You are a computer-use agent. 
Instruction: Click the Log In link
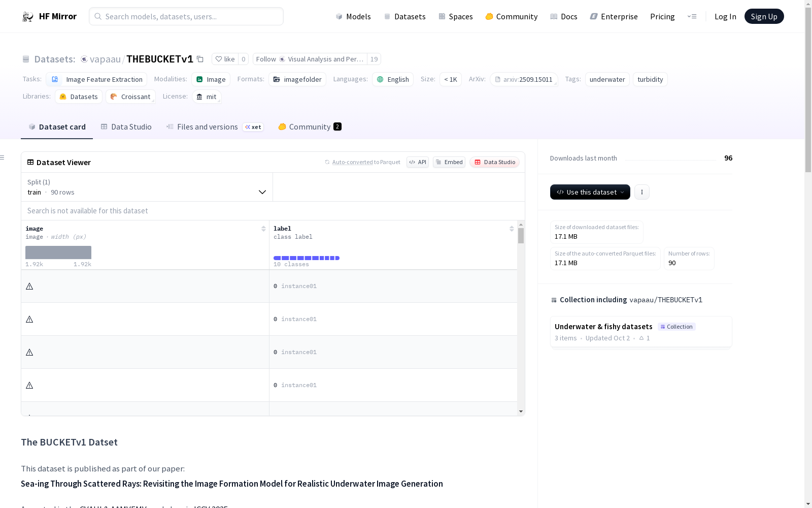(725, 17)
